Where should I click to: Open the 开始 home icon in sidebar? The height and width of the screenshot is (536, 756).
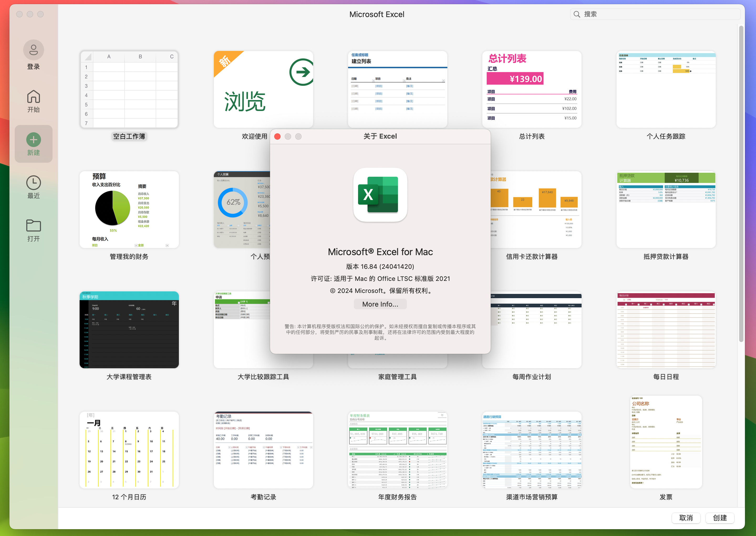click(33, 96)
